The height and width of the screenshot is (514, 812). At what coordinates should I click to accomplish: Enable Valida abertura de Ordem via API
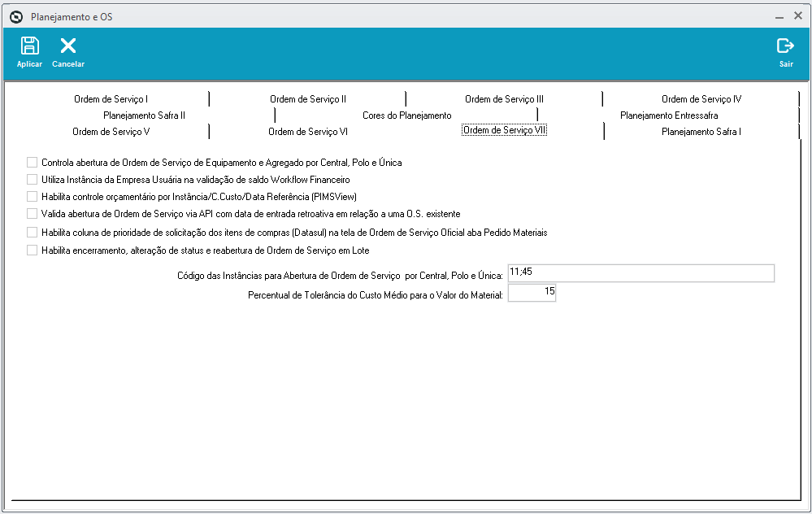33,214
